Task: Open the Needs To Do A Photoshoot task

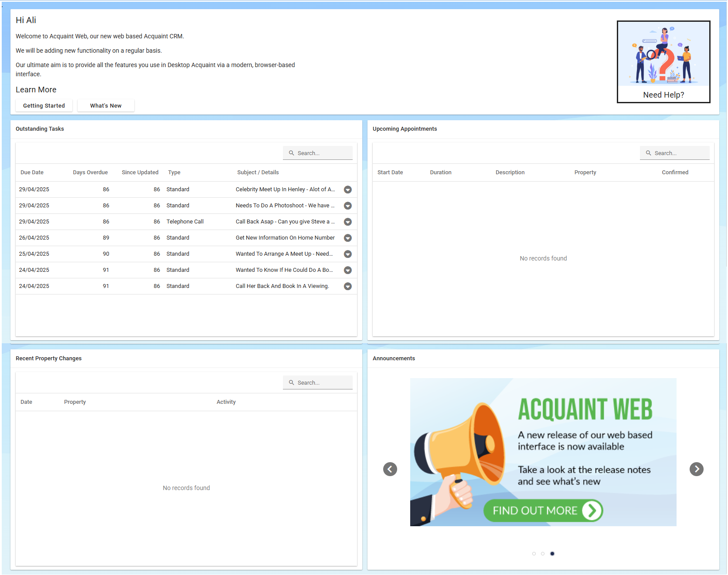Action: point(285,206)
